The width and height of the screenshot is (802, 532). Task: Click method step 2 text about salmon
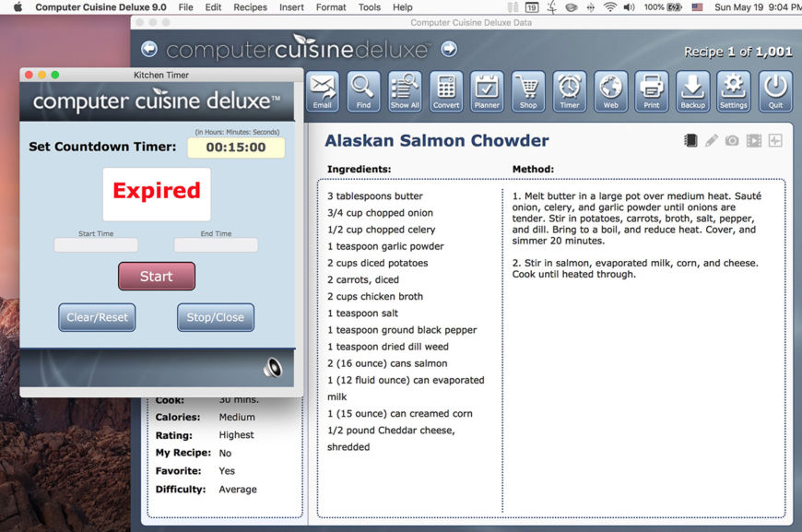coord(635,268)
